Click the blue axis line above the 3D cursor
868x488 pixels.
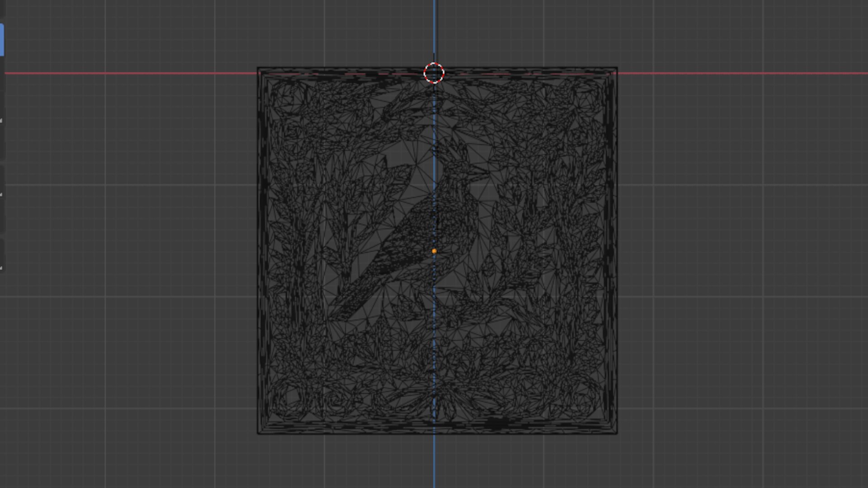434,27
